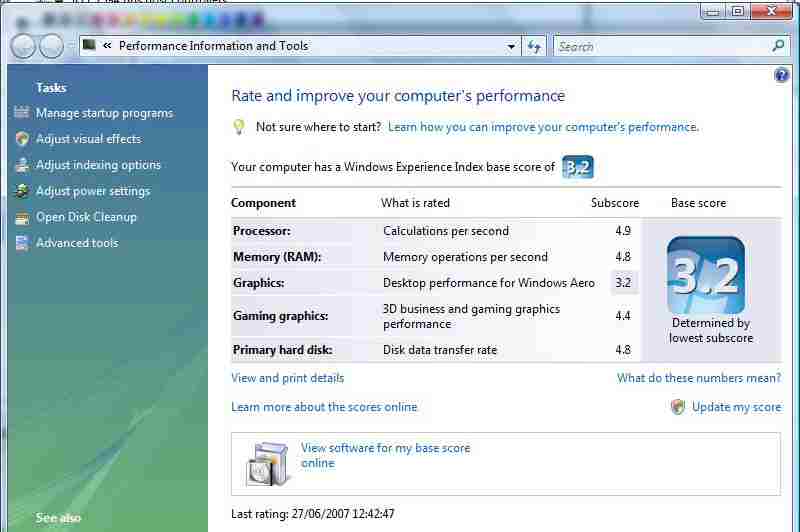Open the address bar history dropdown arrow
The width and height of the screenshot is (800, 532).
click(511, 47)
